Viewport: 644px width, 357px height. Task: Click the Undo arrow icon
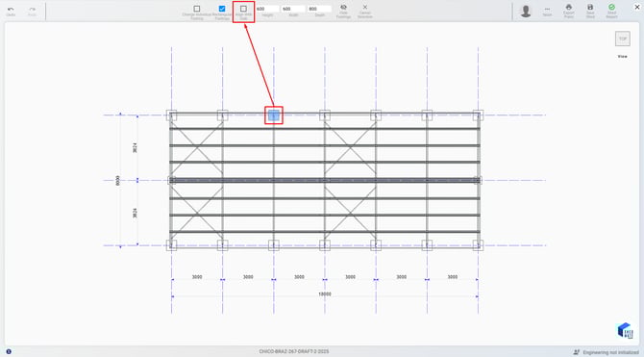pyautogui.click(x=11, y=10)
